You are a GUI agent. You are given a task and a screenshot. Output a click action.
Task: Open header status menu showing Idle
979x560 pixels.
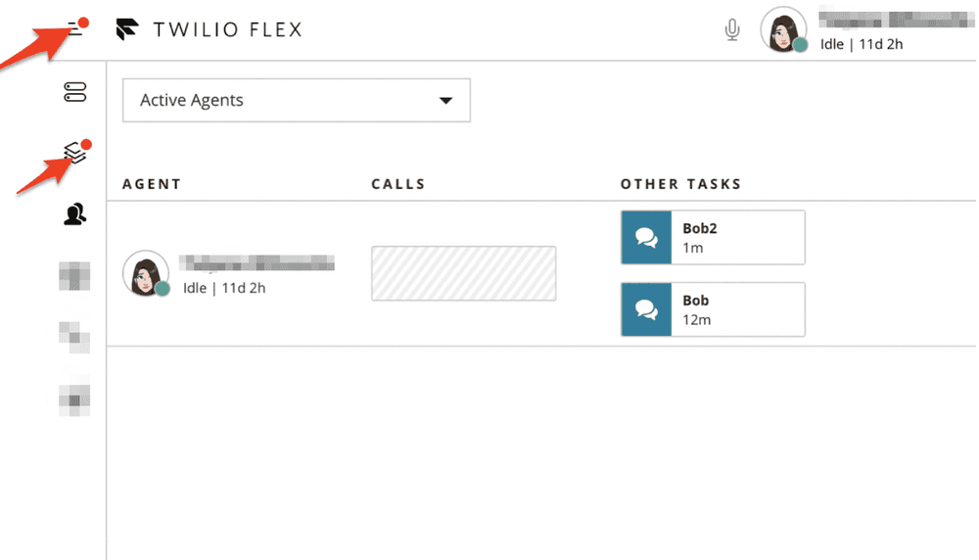point(862,45)
